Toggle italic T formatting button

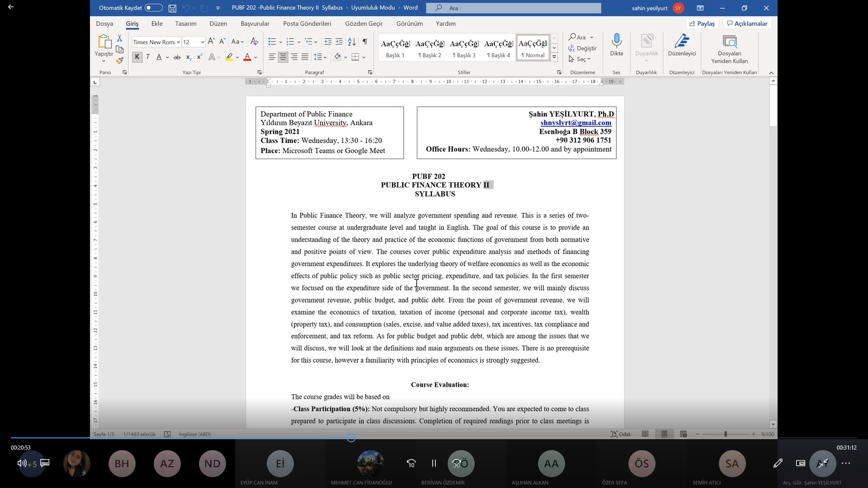pyautogui.click(x=148, y=57)
